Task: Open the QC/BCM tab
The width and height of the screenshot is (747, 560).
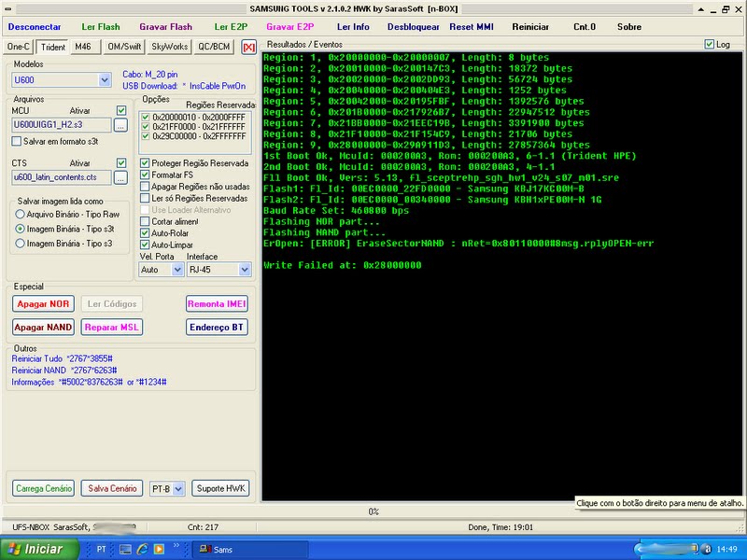Action: tap(214, 47)
